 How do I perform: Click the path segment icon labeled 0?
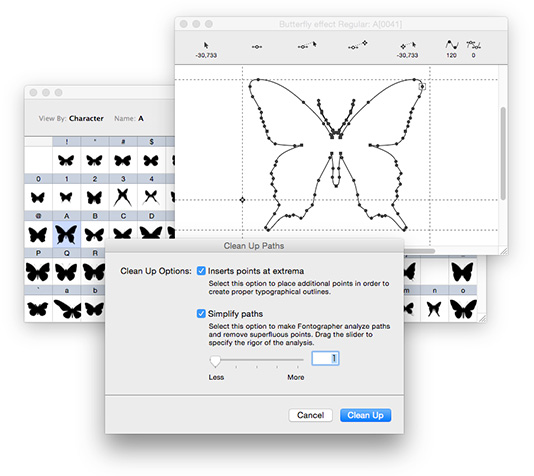click(473, 45)
